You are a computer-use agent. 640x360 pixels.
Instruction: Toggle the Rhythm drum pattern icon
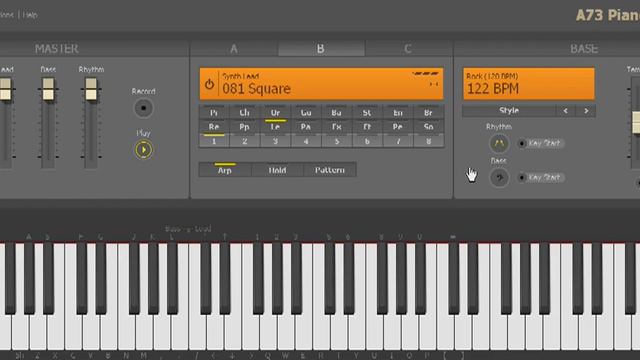(x=499, y=143)
